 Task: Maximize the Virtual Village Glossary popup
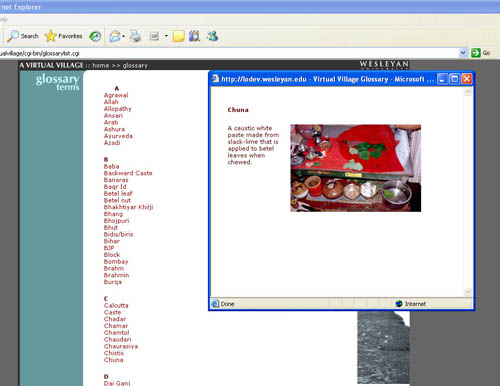click(x=454, y=79)
